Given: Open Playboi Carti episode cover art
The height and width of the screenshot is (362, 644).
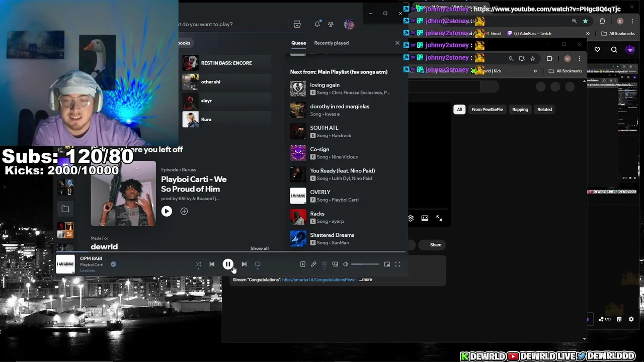Looking at the screenshot, I should coord(123,194).
